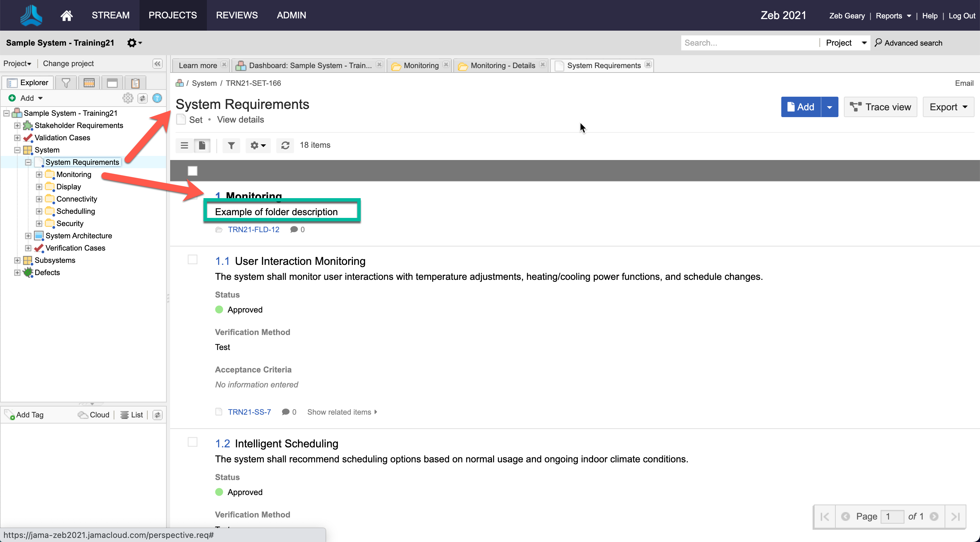The width and height of the screenshot is (980, 542).
Task: Close the Monitoring - Details tab
Action: click(542, 65)
